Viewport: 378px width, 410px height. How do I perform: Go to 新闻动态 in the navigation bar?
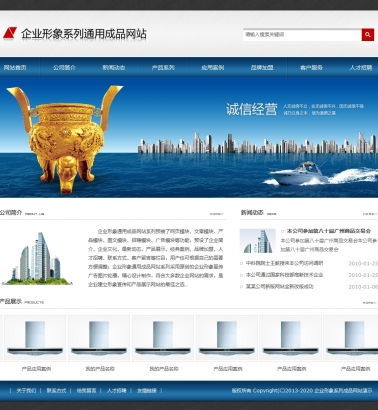coord(114,68)
